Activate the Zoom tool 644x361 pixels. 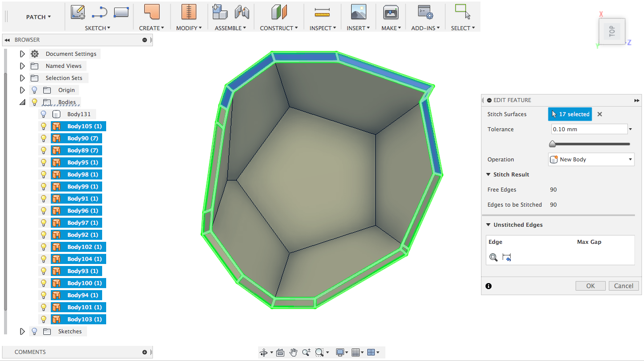[x=306, y=352]
